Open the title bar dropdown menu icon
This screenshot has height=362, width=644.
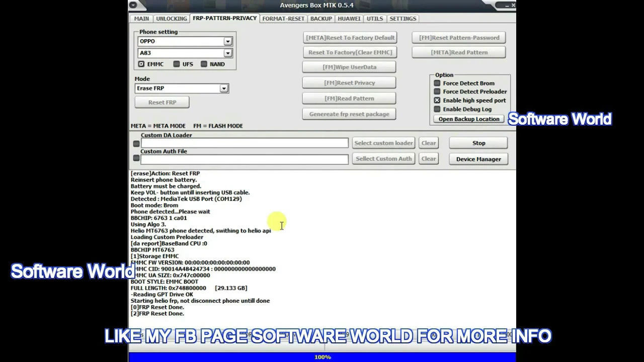coord(133,5)
